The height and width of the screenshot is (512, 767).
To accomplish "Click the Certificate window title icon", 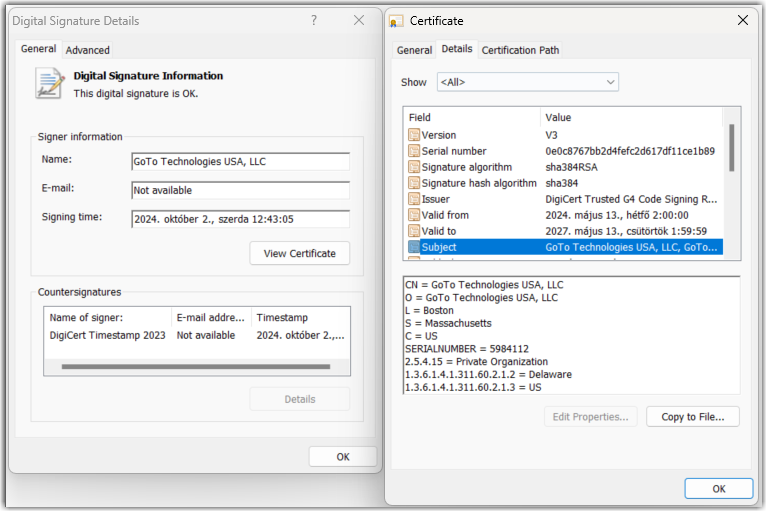I will [395, 21].
